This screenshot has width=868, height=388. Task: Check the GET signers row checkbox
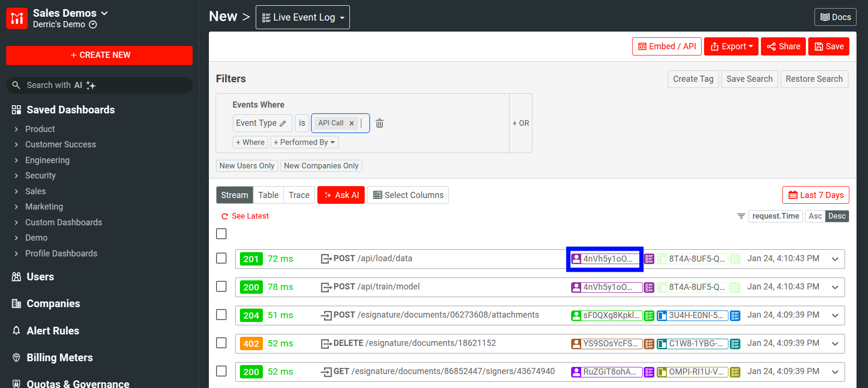pyautogui.click(x=221, y=371)
